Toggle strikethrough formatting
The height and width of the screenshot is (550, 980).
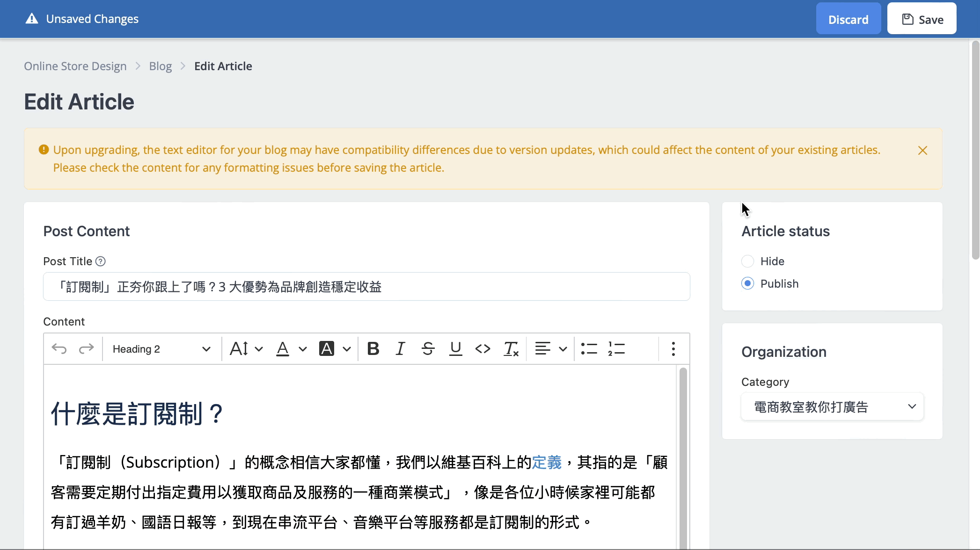pos(428,349)
